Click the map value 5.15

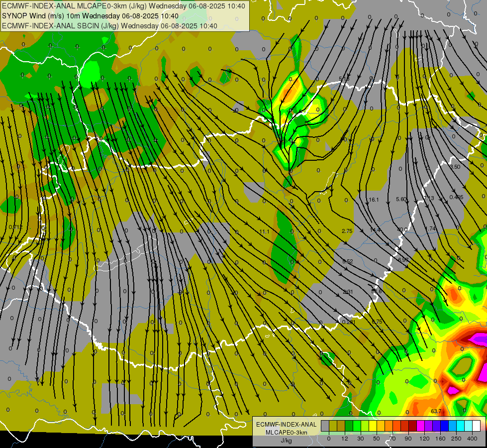[344, 79]
